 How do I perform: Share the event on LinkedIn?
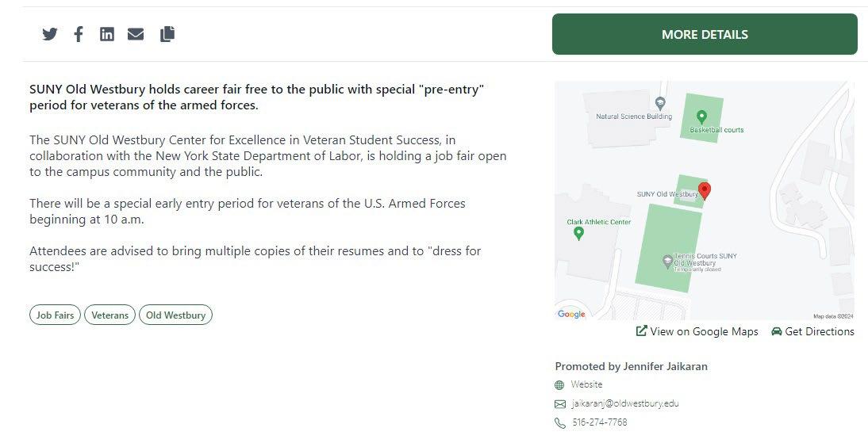click(107, 34)
